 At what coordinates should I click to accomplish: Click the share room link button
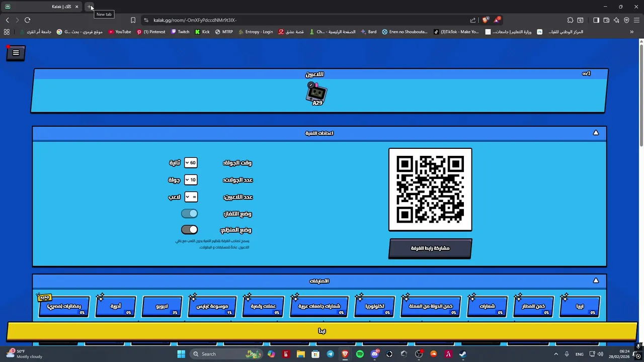(x=430, y=248)
